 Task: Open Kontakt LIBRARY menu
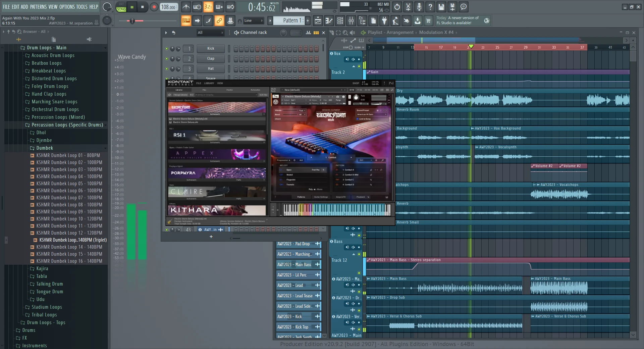point(209,83)
